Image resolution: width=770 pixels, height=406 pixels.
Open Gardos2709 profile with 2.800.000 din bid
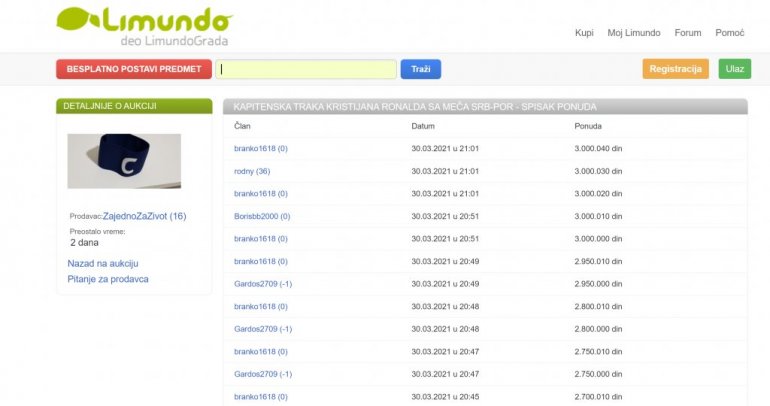click(263, 329)
